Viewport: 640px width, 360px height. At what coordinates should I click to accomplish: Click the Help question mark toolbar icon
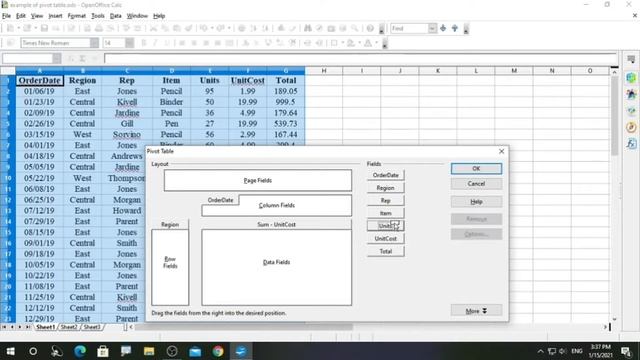tap(370, 28)
